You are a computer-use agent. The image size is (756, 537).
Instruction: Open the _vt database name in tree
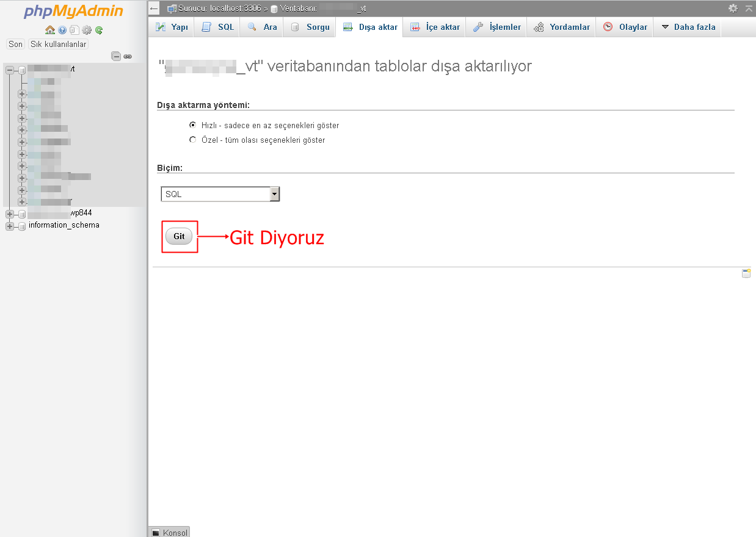point(51,70)
